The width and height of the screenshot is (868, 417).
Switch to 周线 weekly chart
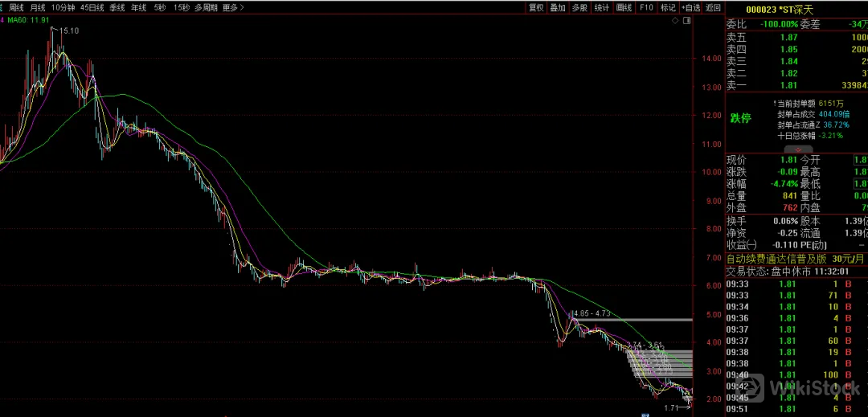[x=16, y=7]
